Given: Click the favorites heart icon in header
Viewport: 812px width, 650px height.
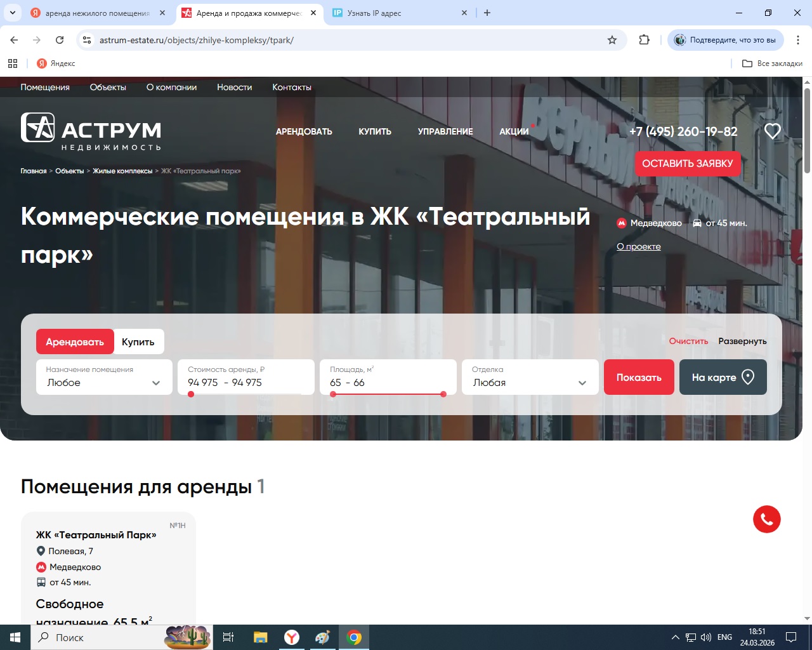Looking at the screenshot, I should (x=772, y=131).
